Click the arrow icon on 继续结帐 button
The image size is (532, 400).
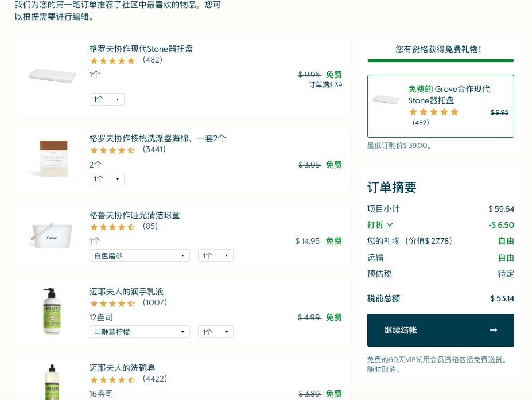(494, 330)
